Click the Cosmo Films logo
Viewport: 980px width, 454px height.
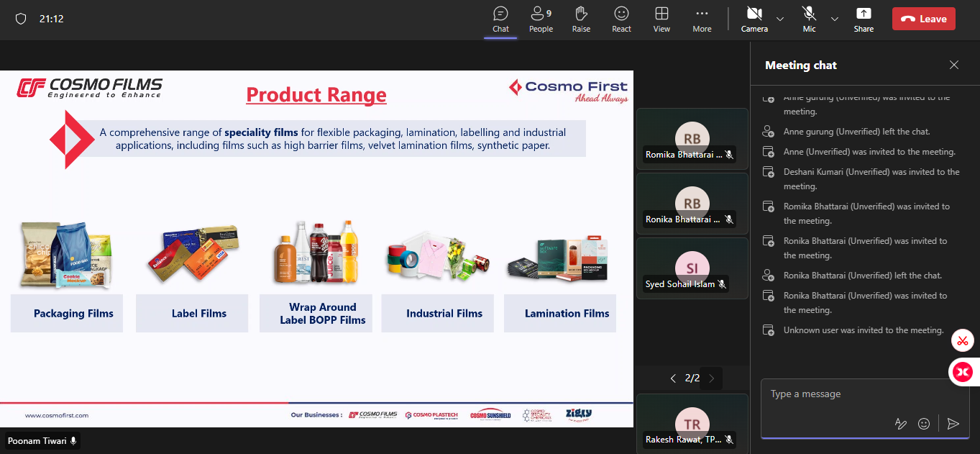pos(90,88)
